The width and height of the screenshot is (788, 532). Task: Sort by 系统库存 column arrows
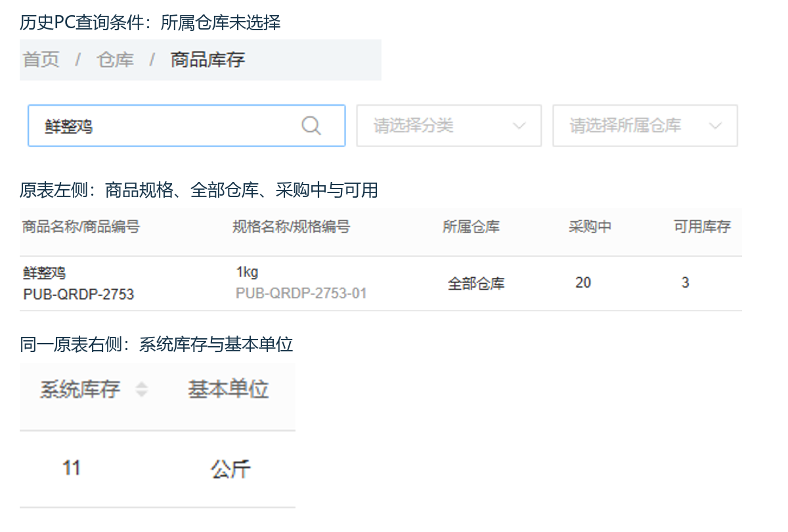(141, 389)
